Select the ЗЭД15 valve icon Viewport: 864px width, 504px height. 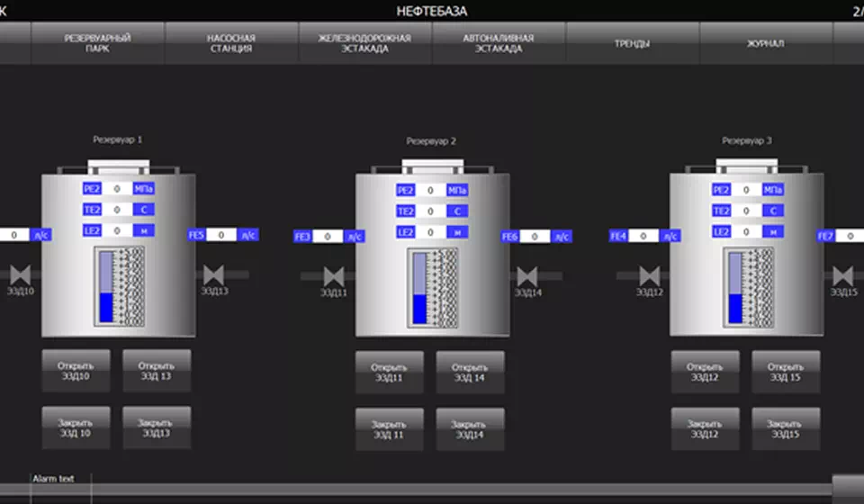pyautogui.click(x=842, y=274)
